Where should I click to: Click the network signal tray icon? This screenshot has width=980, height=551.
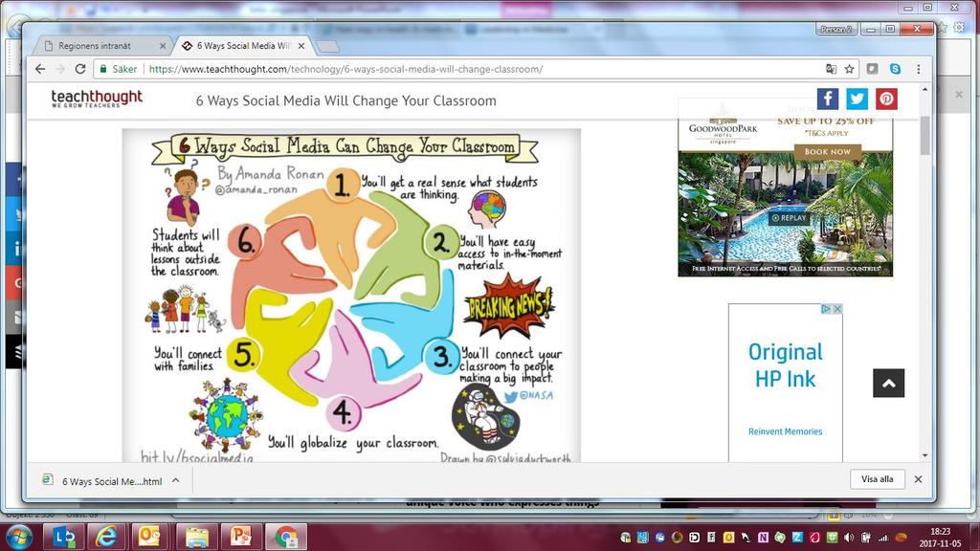[x=883, y=538]
